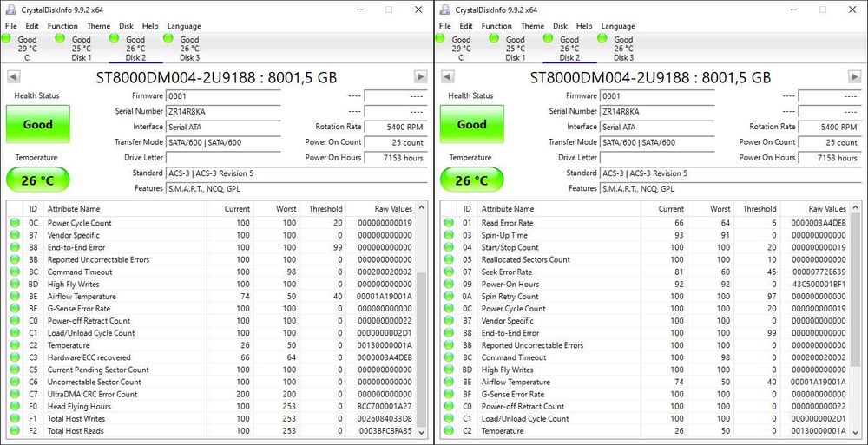Viewport: 868px width, 445px height.
Task: Click Good health status button, left window
Action: tap(37, 125)
